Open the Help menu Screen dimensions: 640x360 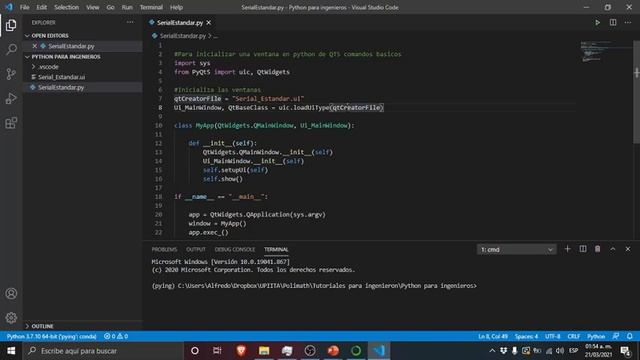click(x=176, y=7)
